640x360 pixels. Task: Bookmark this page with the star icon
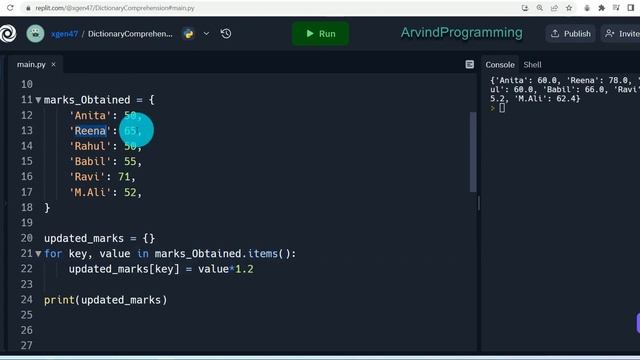[x=569, y=8]
